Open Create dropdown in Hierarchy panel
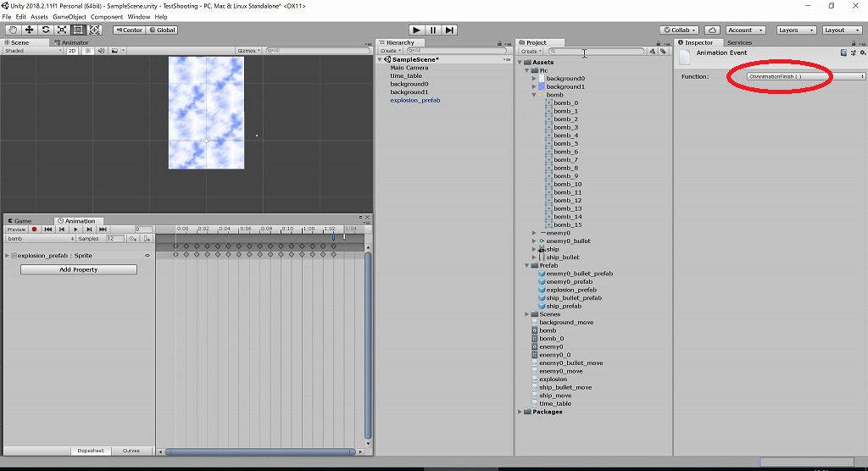Screen dimensions: 868x471 tap(390, 51)
